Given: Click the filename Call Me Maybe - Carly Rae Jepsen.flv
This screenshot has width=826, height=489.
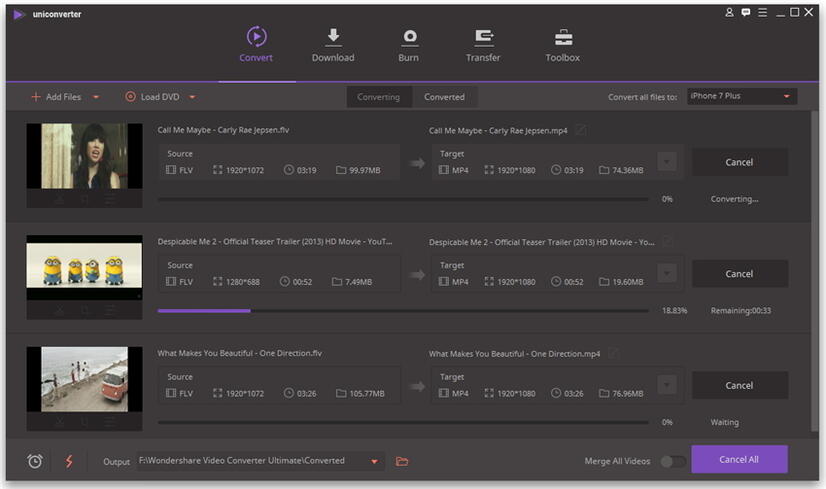Looking at the screenshot, I should click(x=223, y=130).
